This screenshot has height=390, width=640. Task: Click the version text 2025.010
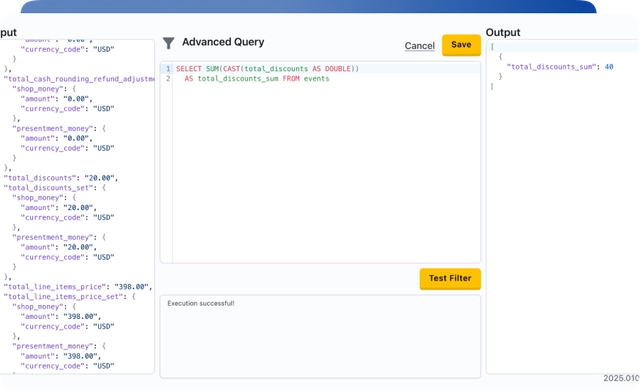coord(621,378)
